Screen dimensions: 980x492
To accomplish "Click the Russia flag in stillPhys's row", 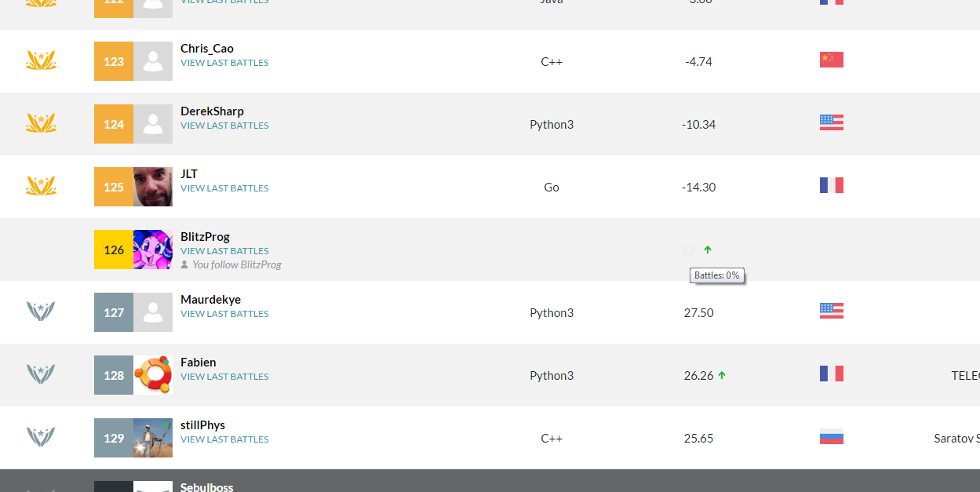I will coord(831,437).
